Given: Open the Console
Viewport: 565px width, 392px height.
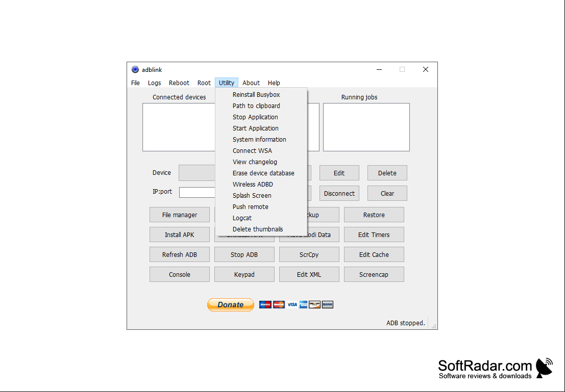Looking at the screenshot, I should coord(180,274).
